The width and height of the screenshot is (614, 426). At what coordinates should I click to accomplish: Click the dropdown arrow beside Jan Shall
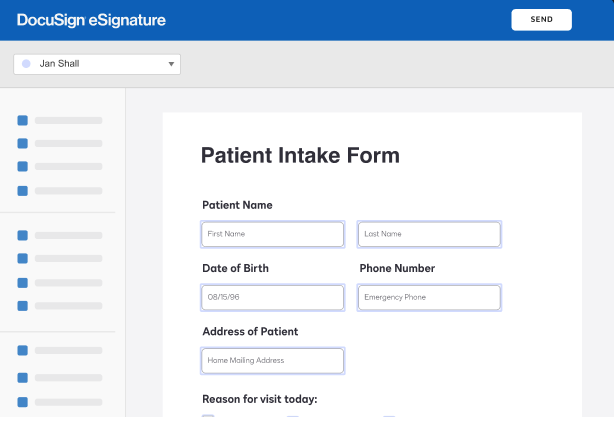click(x=171, y=64)
